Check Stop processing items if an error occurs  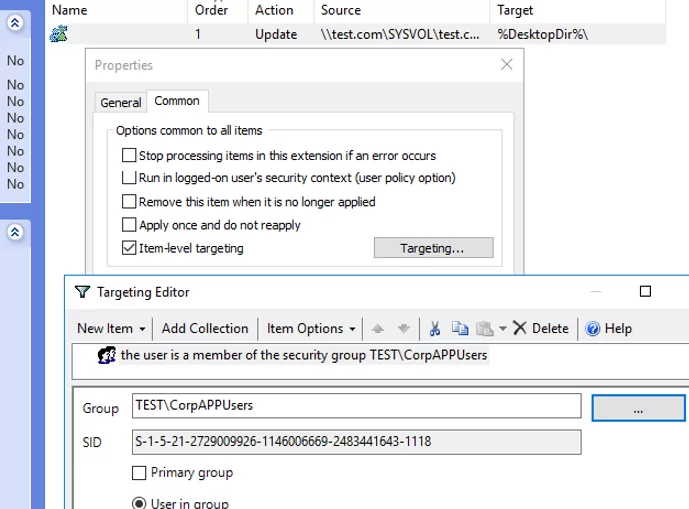point(129,155)
